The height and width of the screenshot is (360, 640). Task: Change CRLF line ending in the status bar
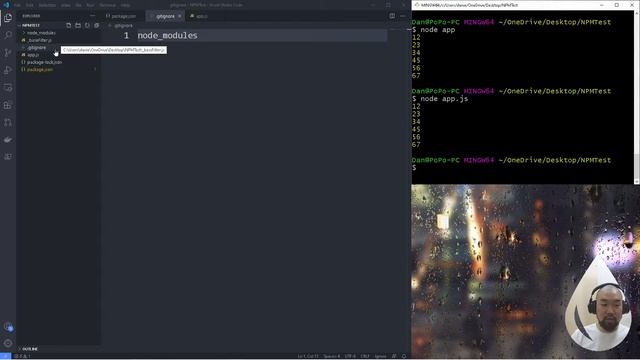coord(365,356)
